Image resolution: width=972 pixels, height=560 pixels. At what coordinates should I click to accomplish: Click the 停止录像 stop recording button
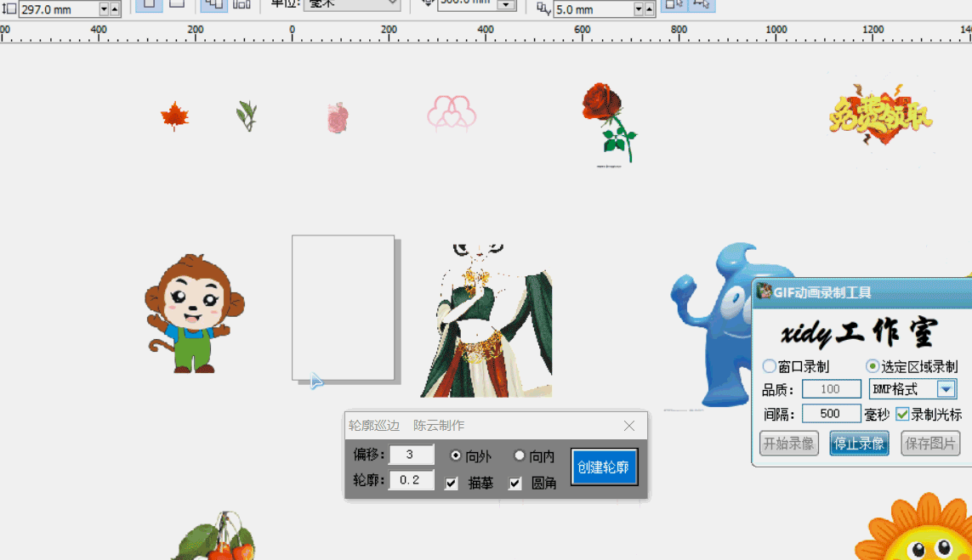(x=859, y=444)
